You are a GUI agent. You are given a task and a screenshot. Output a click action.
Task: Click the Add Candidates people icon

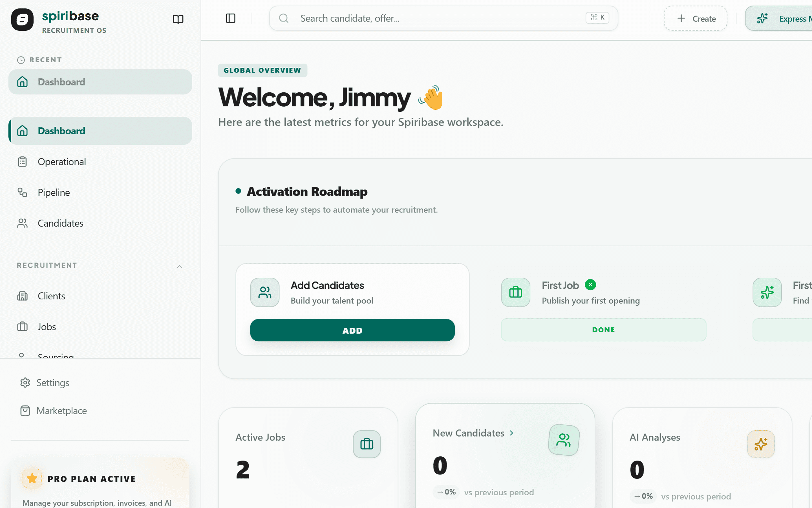tap(265, 292)
